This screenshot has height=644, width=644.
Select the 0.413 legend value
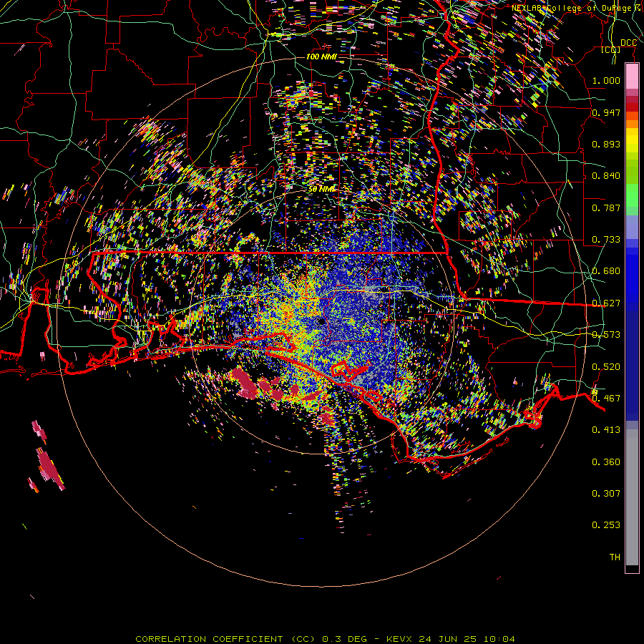pyautogui.click(x=606, y=430)
